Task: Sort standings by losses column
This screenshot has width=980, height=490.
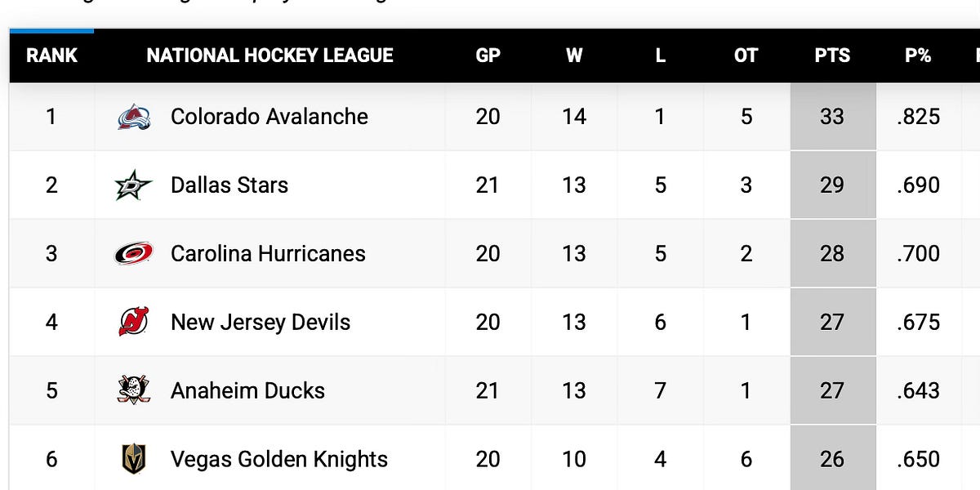Action: click(x=660, y=56)
